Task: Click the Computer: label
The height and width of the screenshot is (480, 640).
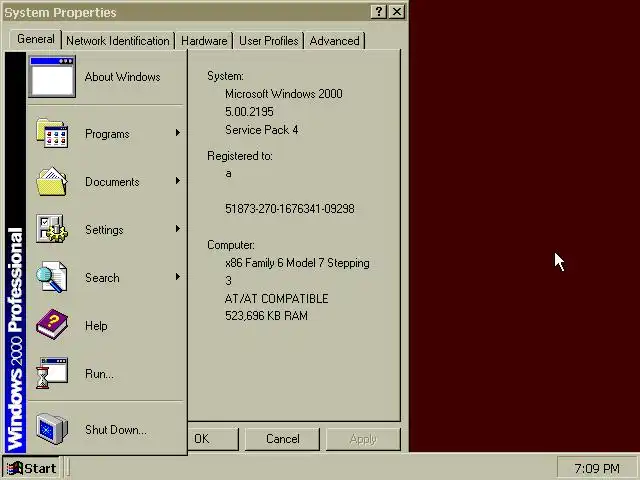Action: coord(231,245)
